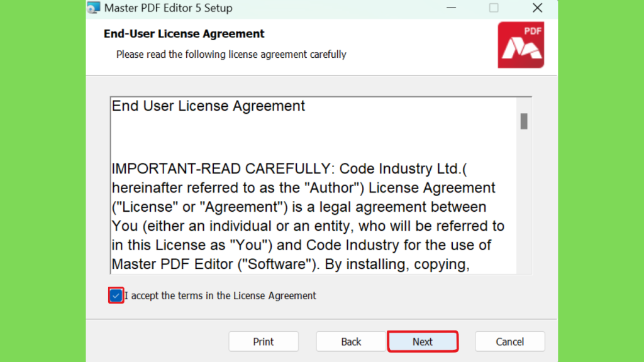Screen dimensions: 644x362
Task: Close the setup window
Action: click(x=537, y=8)
